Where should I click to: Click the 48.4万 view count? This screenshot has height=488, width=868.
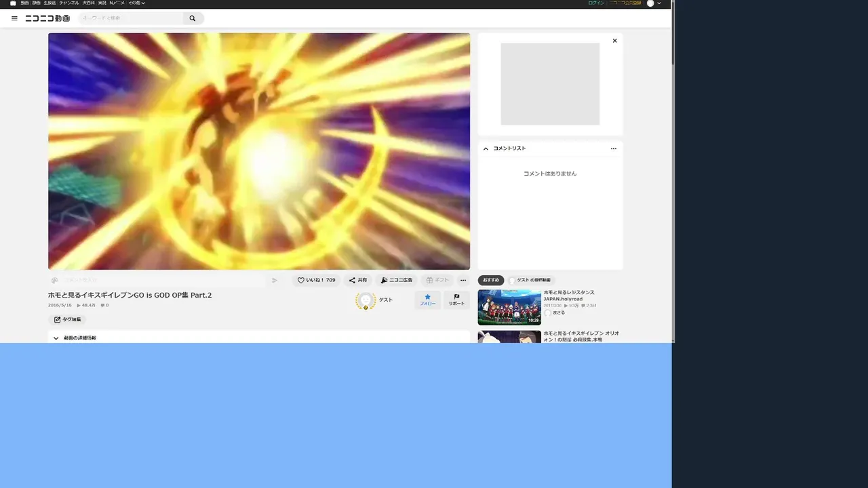click(86, 305)
